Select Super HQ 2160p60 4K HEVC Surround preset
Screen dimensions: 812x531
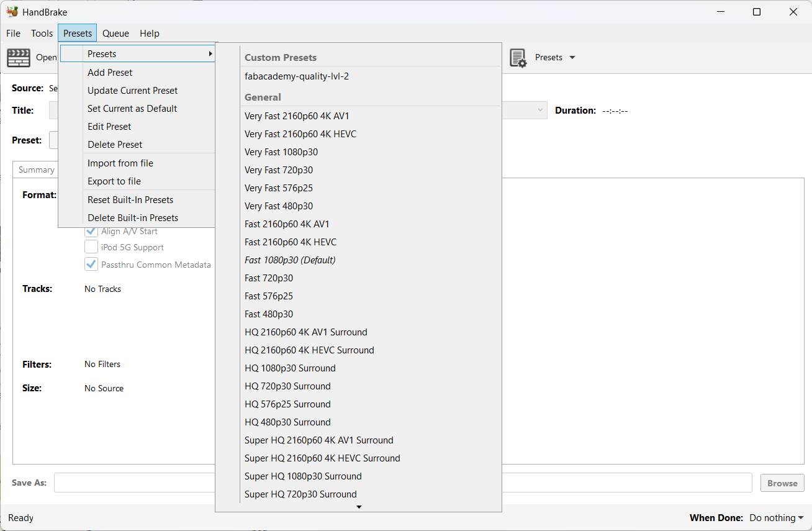(358, 458)
